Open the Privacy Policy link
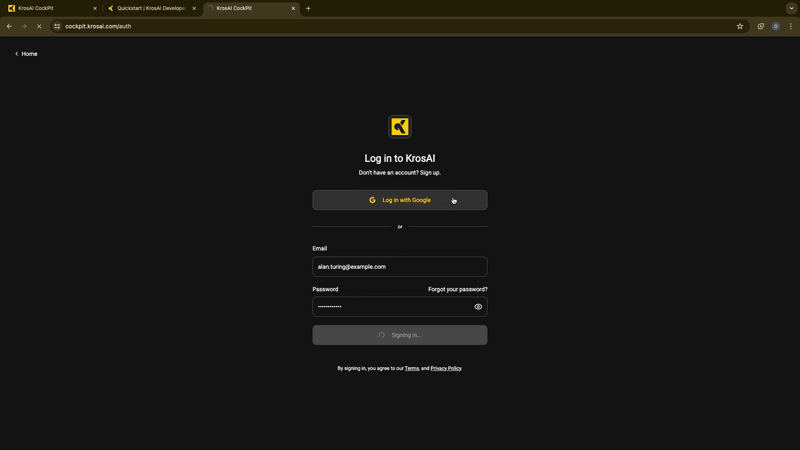Screen dimensions: 800x450 click(x=446, y=369)
